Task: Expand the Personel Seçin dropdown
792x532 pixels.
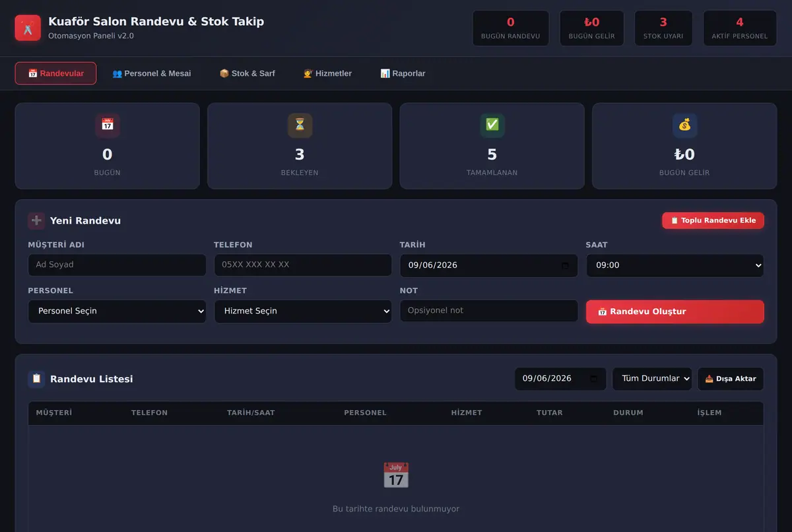Action: (117, 311)
